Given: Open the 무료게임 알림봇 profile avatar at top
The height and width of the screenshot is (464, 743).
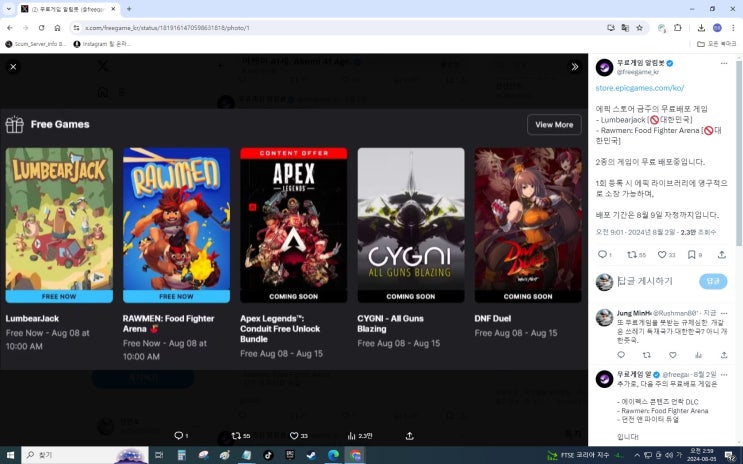Looking at the screenshot, I should click(x=604, y=67).
